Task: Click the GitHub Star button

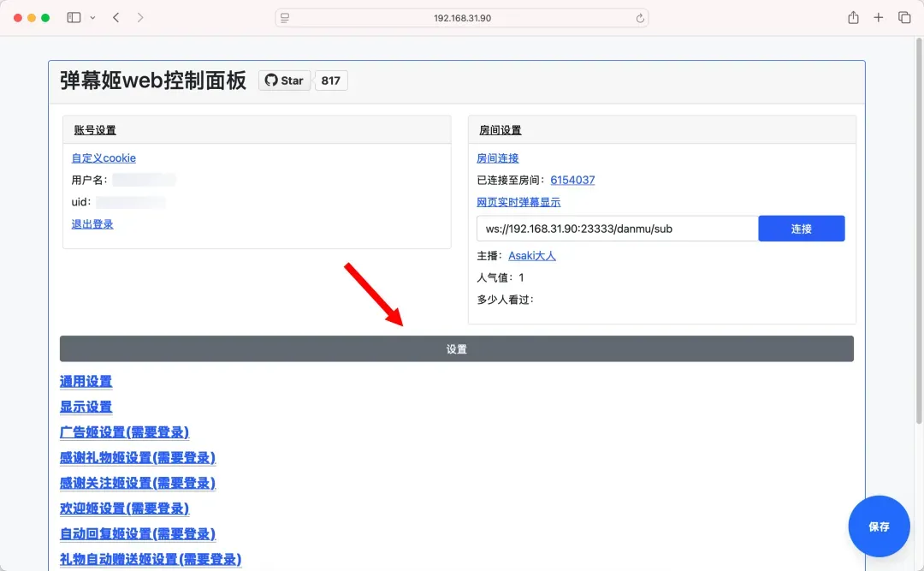Action: (284, 80)
